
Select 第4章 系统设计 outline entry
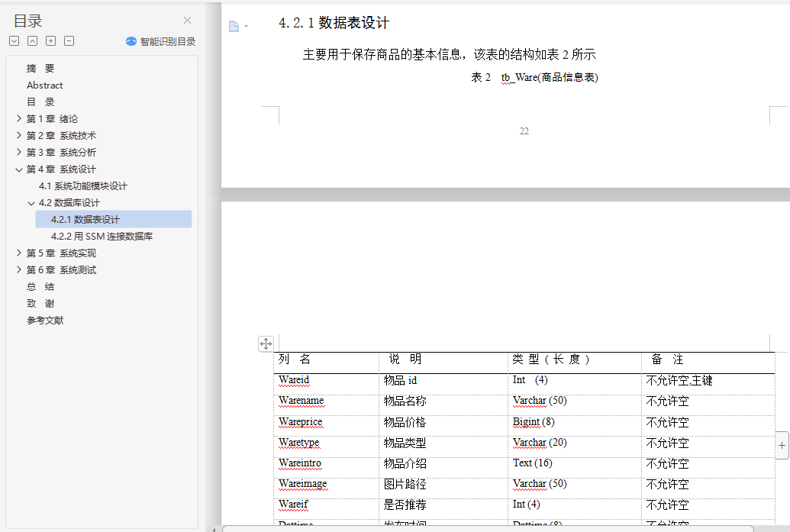[x=61, y=169]
